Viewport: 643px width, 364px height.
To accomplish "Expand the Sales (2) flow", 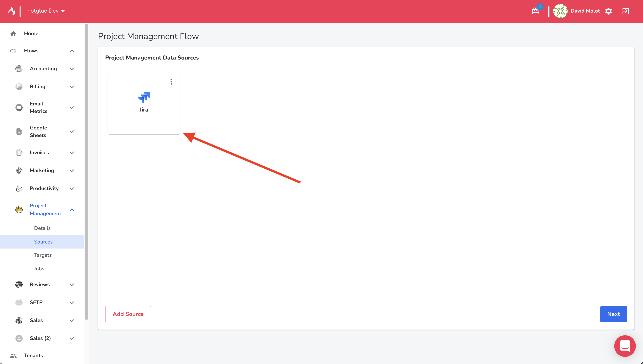I will coord(72,339).
